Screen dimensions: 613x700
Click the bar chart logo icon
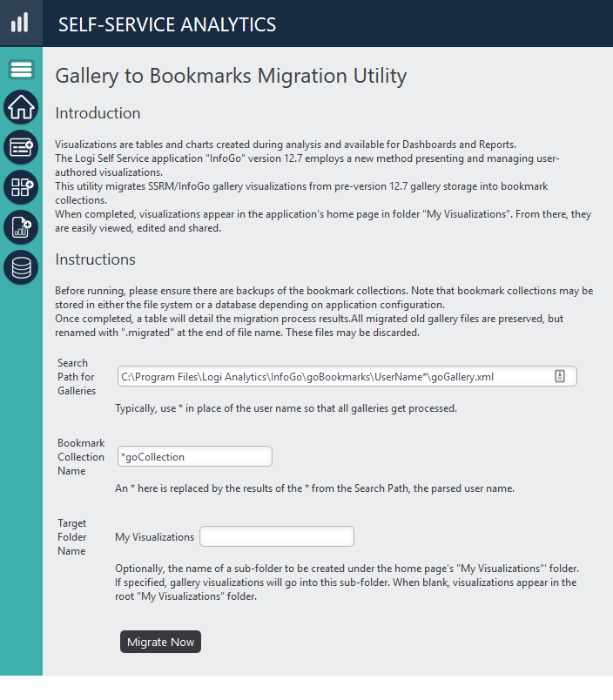[x=20, y=23]
